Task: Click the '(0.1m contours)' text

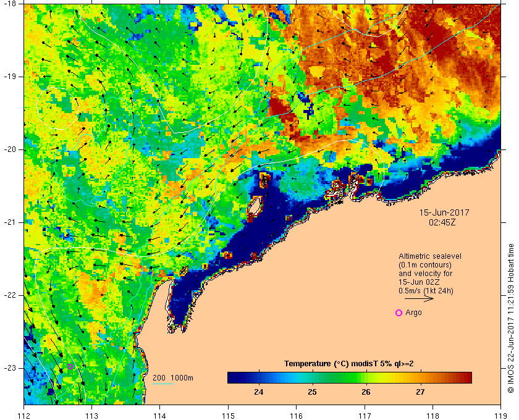Action: tap(425, 265)
